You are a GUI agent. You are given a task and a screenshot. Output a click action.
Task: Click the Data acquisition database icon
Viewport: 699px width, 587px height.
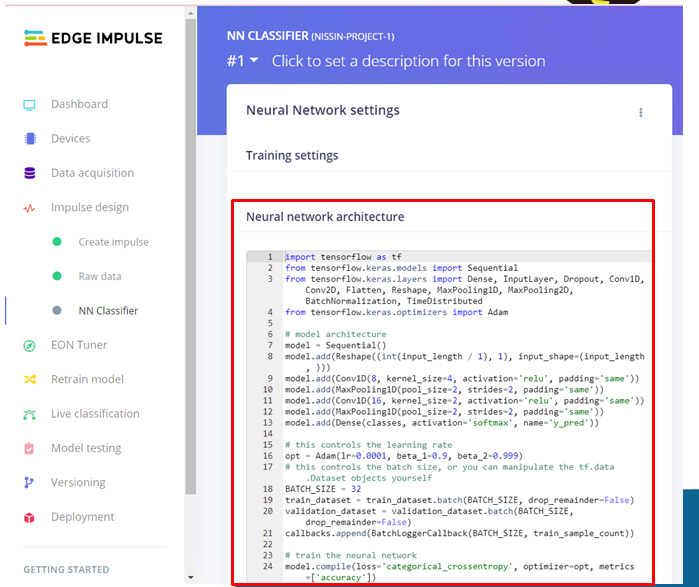pos(30,173)
